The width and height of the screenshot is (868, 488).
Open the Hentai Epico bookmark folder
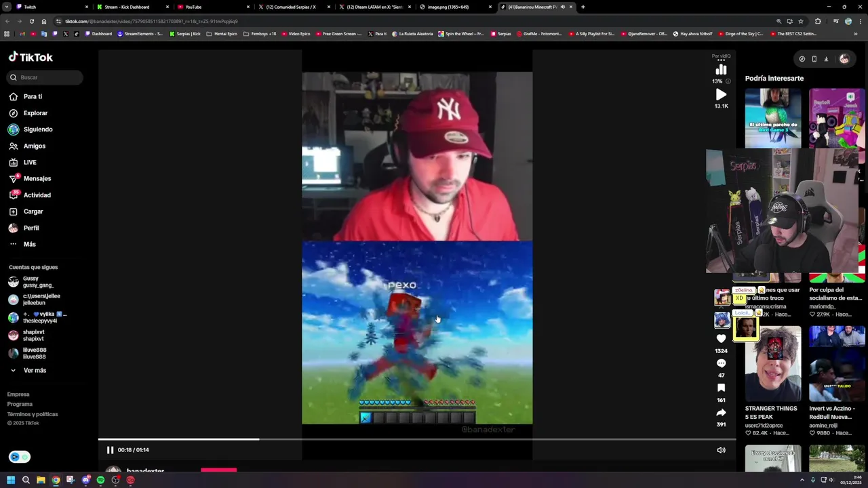tap(222, 34)
